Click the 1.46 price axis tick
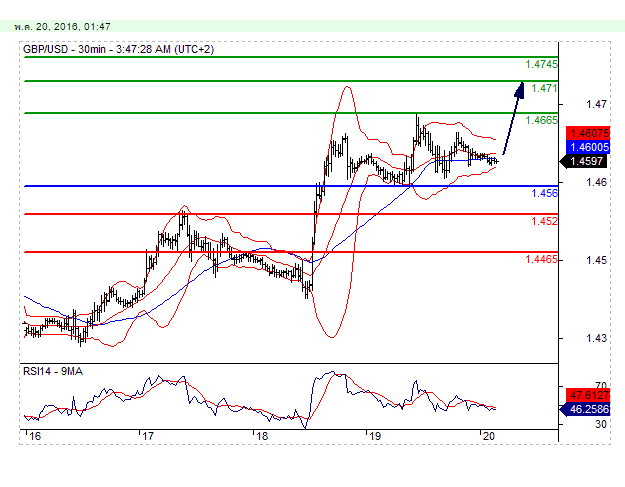Viewport: 625px width, 487px height. click(x=596, y=183)
